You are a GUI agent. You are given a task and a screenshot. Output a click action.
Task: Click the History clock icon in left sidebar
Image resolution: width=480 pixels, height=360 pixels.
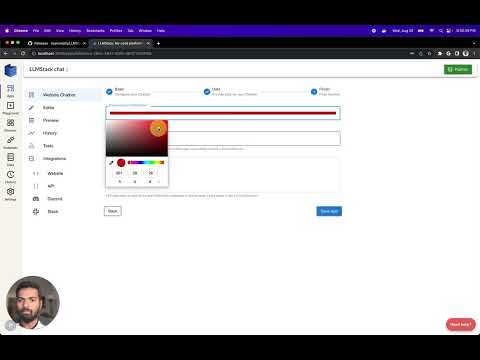click(10, 176)
